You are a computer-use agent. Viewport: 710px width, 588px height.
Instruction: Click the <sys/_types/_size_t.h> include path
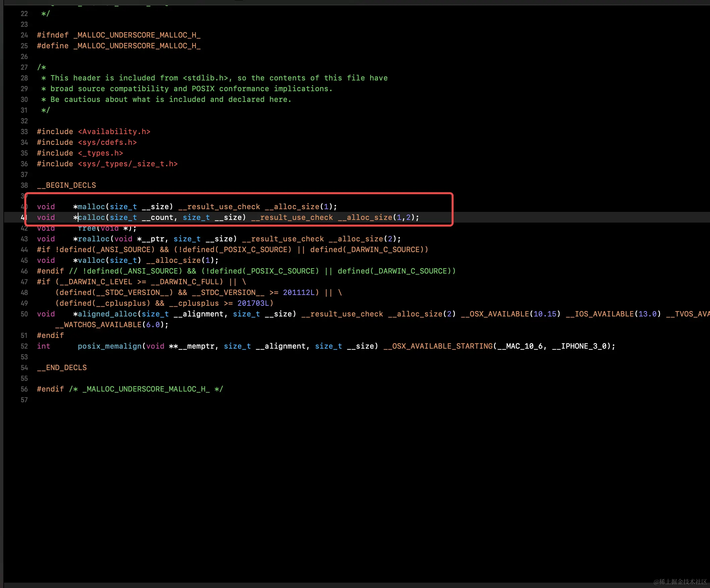(127, 164)
